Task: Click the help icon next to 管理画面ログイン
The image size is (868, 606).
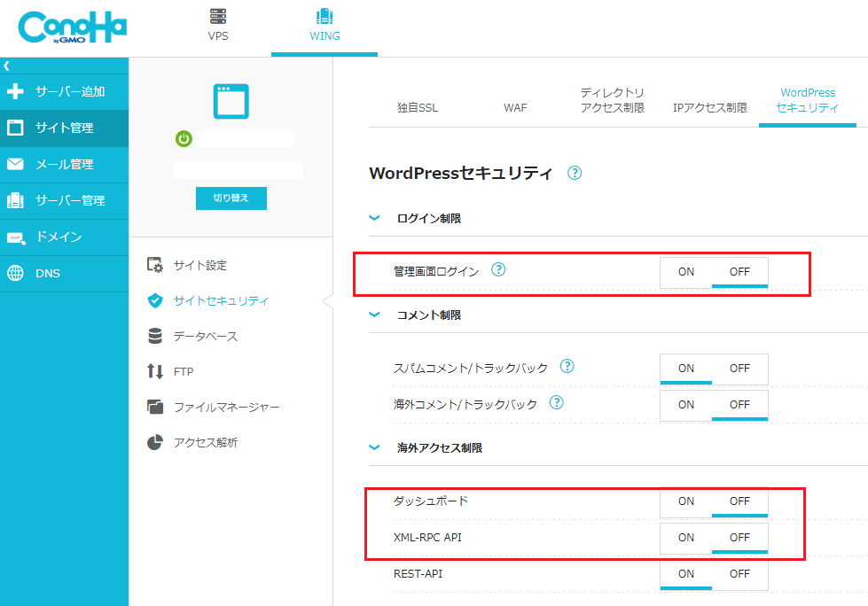Action: pos(498,270)
